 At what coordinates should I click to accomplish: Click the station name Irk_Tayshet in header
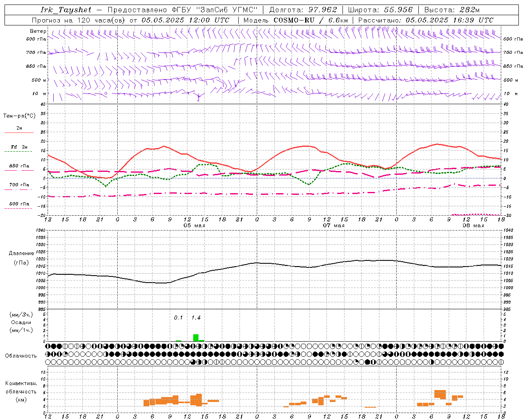point(66,10)
